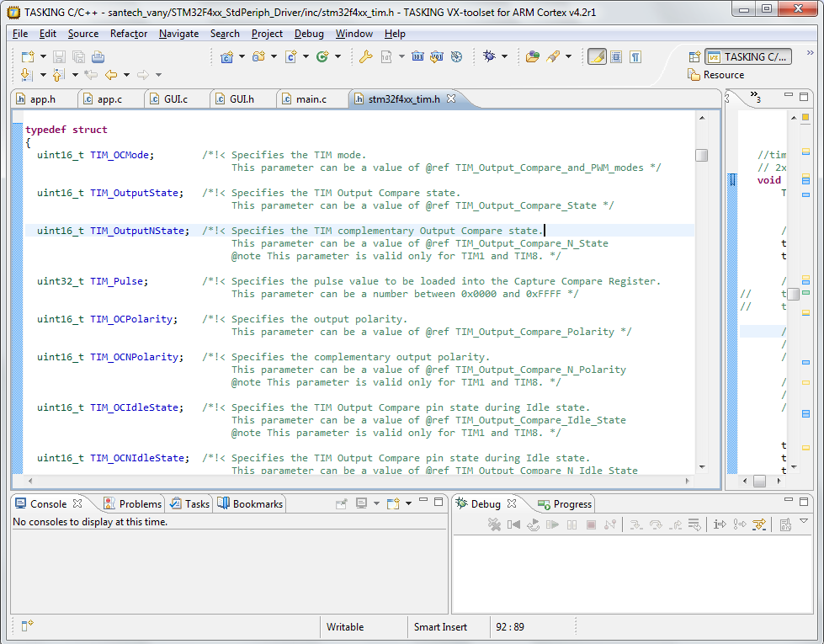Click the Open Perspective icon
This screenshot has width=824, height=644.
[694, 56]
